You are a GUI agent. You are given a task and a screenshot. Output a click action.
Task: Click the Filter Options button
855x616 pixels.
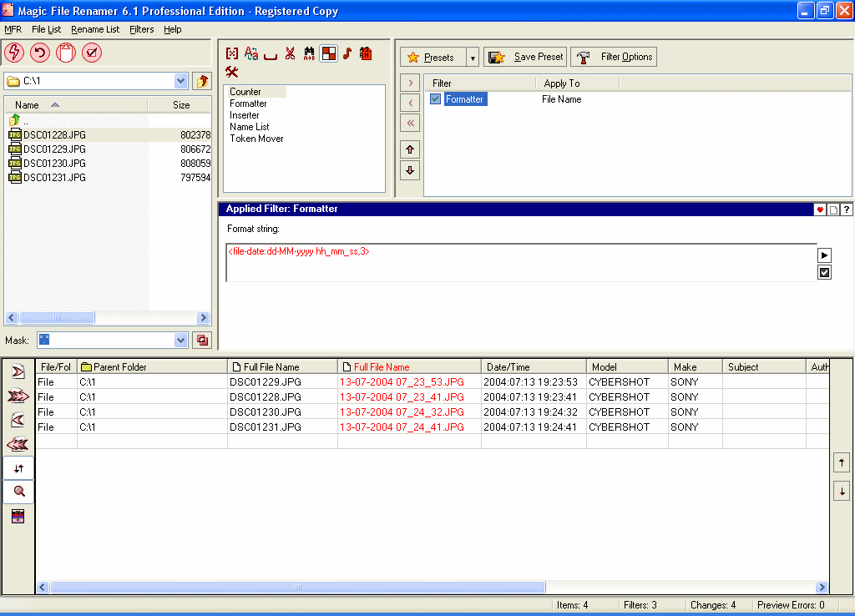615,57
